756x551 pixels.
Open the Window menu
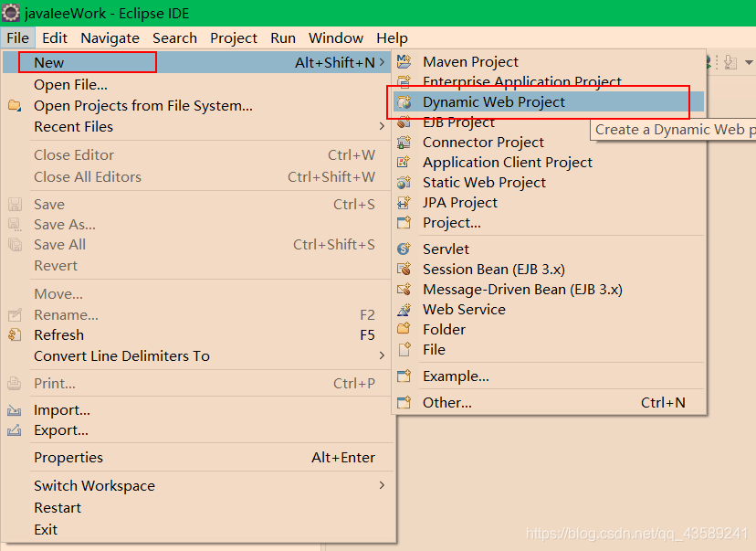336,38
